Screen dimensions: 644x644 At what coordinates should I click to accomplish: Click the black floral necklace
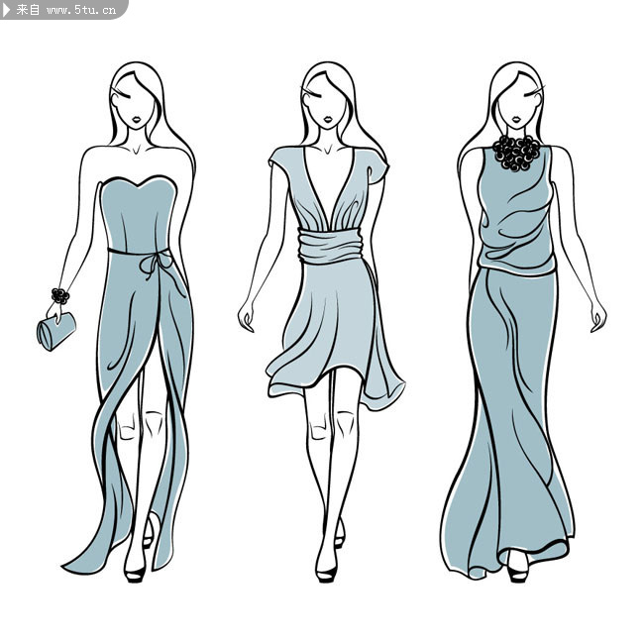point(516,152)
